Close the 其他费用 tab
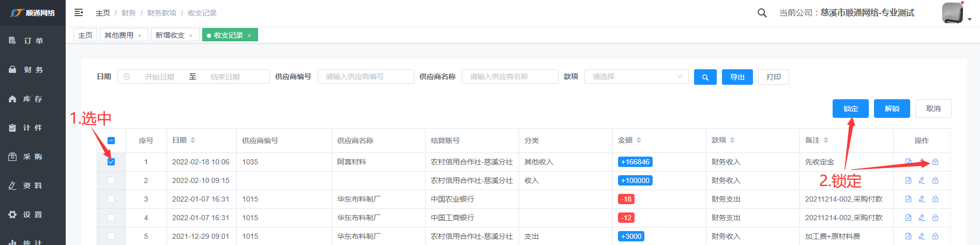Image resolution: width=980 pixels, height=245 pixels. pos(140,36)
